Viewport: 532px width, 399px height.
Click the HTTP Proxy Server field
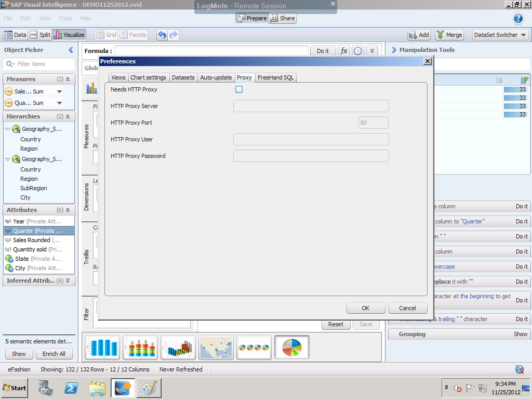click(311, 106)
